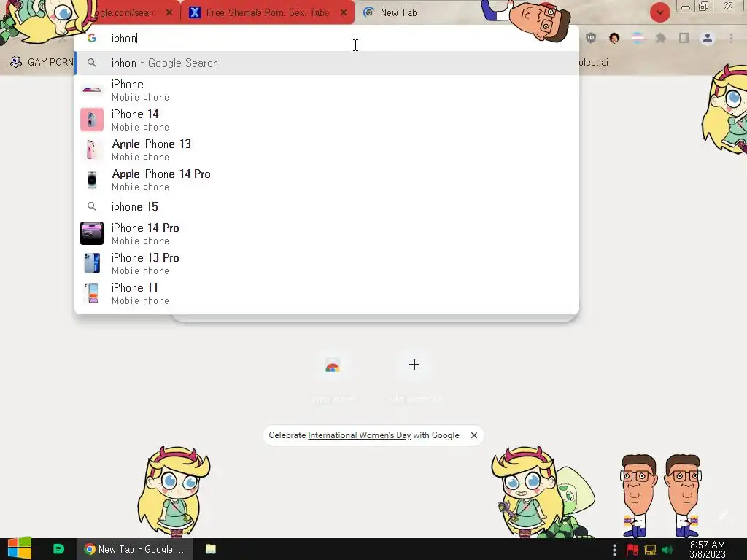The image size is (747, 560).
Task: Open the volume speaker tray icon
Action: [667, 550]
